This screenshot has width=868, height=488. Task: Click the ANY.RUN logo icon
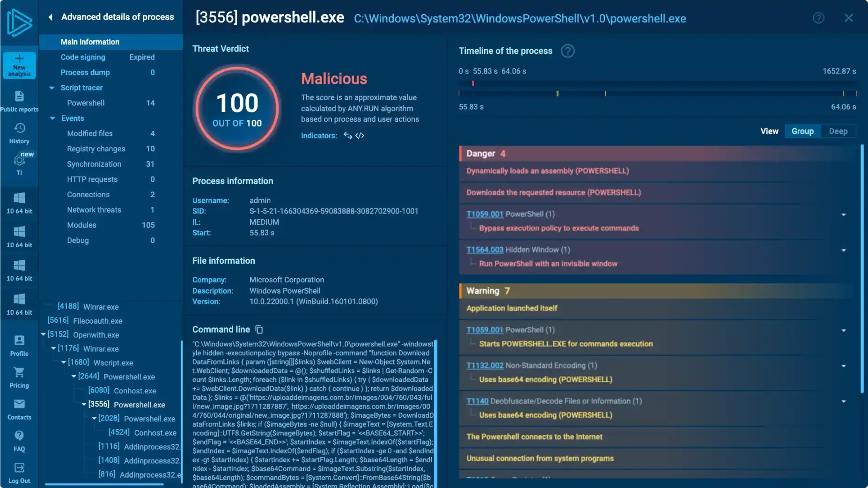point(19,22)
